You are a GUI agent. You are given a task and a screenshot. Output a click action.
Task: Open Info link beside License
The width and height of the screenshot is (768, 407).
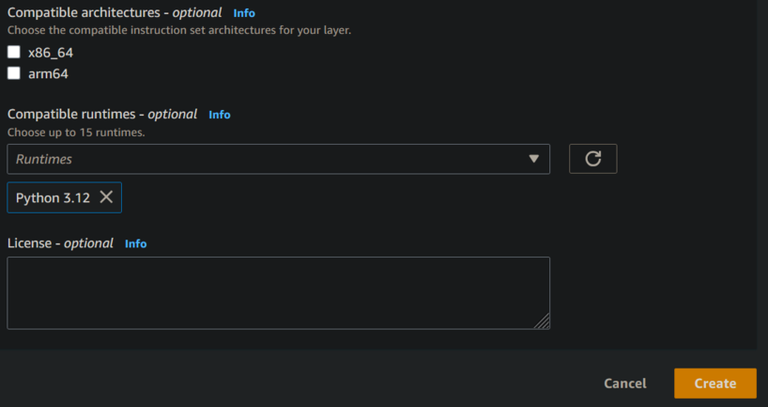point(136,243)
